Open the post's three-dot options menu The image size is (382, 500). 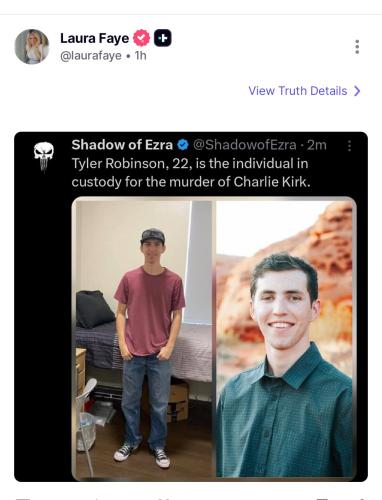[x=357, y=47]
